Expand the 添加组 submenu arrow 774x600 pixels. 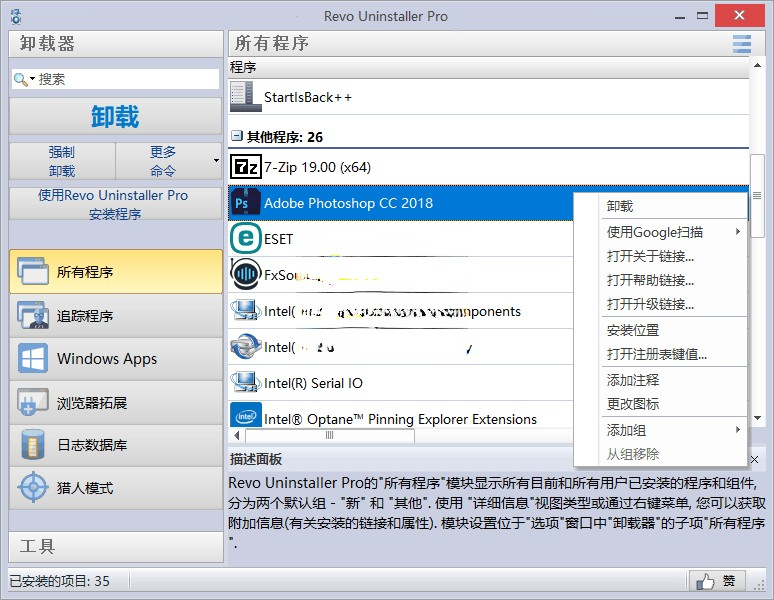737,429
